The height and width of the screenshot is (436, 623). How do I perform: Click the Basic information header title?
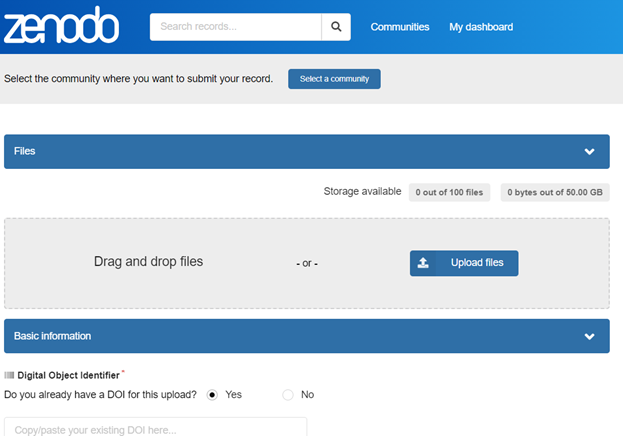coord(52,336)
